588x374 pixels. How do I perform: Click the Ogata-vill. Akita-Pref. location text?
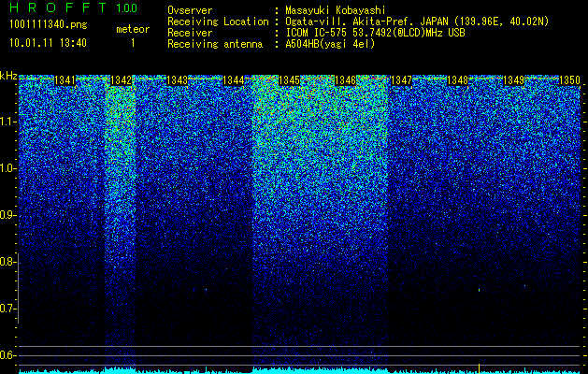[x=417, y=22]
